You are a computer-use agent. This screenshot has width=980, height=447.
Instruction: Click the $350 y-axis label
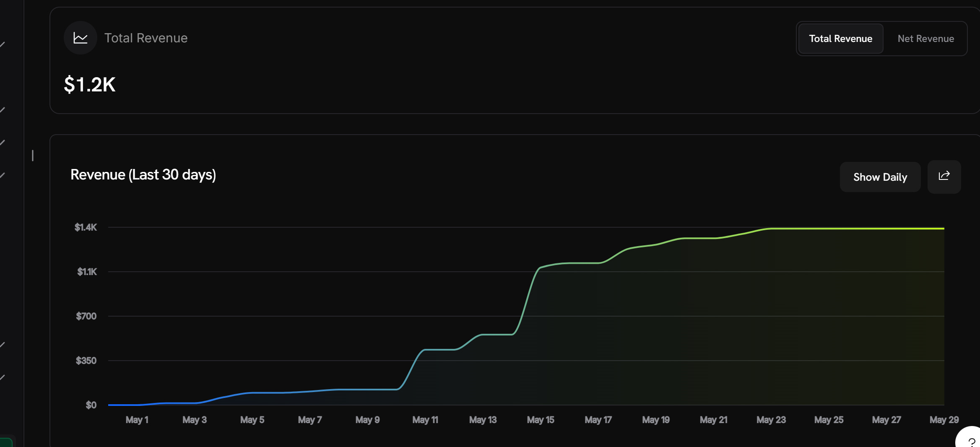tap(86, 361)
